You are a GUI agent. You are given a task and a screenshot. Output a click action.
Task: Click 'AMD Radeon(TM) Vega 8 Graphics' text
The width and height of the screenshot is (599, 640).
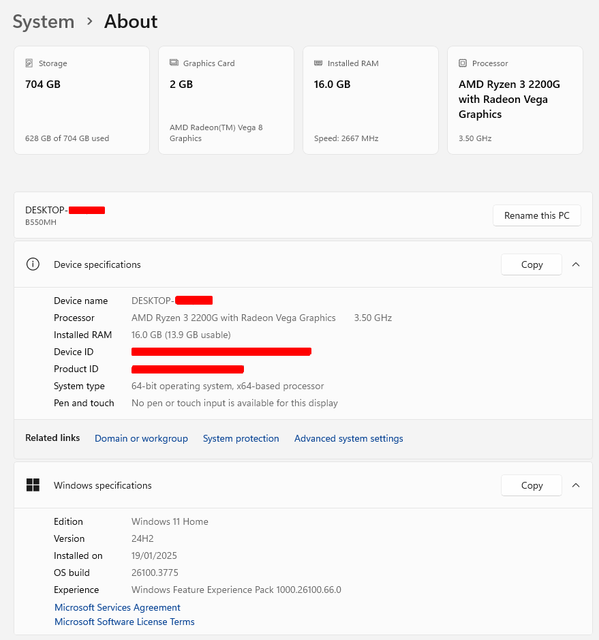(216, 133)
